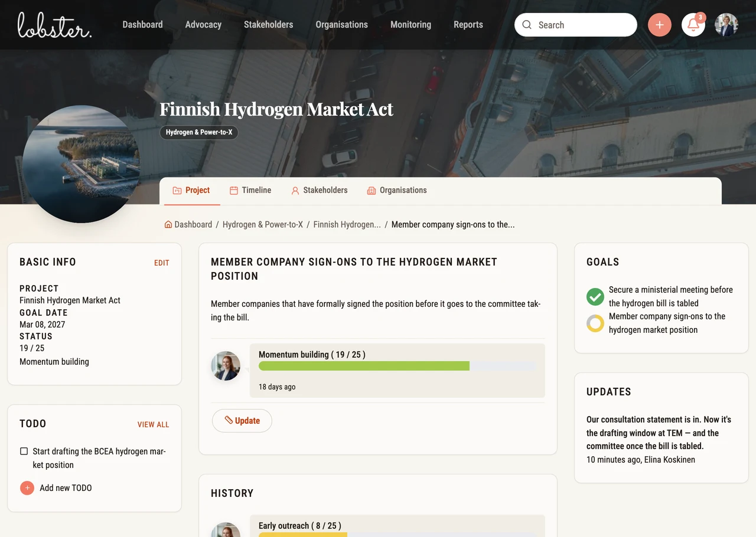
Task: Go to Finnish Hydrogen... breadcrumb
Action: click(347, 224)
